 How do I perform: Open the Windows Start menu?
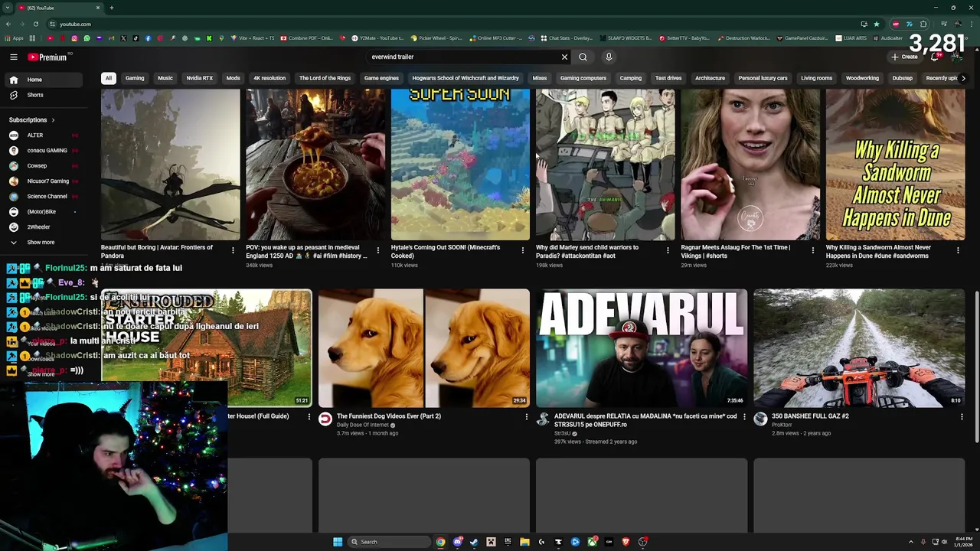[x=338, y=542]
